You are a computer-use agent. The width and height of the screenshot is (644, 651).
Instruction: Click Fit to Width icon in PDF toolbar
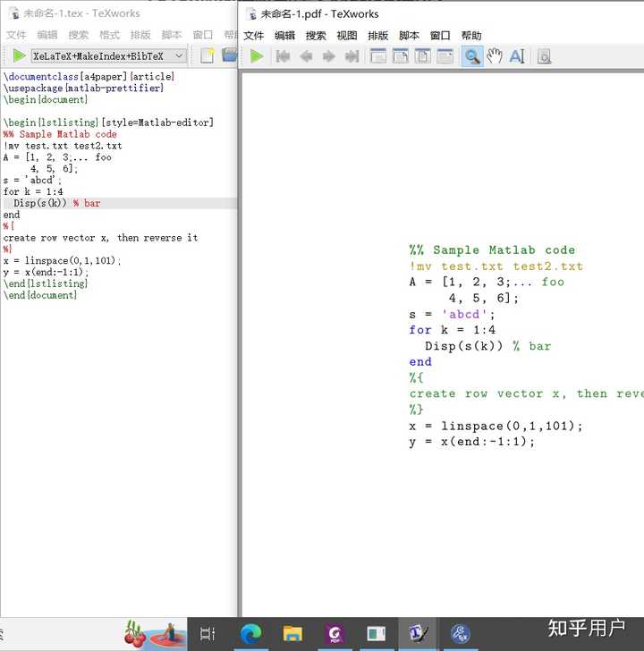click(x=401, y=56)
